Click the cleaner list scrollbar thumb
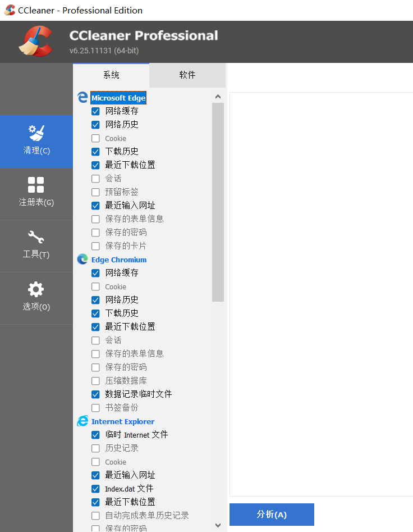This screenshot has width=413, height=532. (218, 202)
